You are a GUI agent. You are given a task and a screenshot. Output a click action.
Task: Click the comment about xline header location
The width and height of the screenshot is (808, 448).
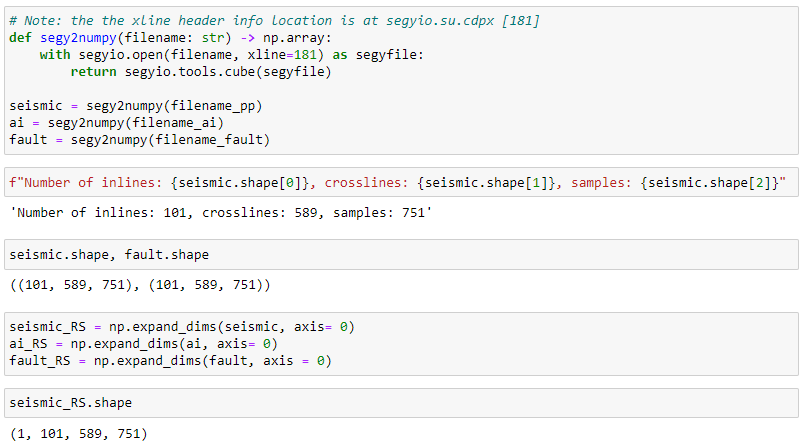click(275, 21)
